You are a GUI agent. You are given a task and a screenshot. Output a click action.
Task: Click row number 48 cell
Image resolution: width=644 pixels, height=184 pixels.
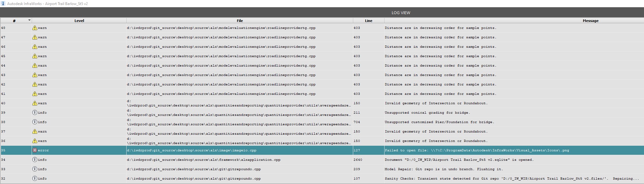click(x=16, y=28)
